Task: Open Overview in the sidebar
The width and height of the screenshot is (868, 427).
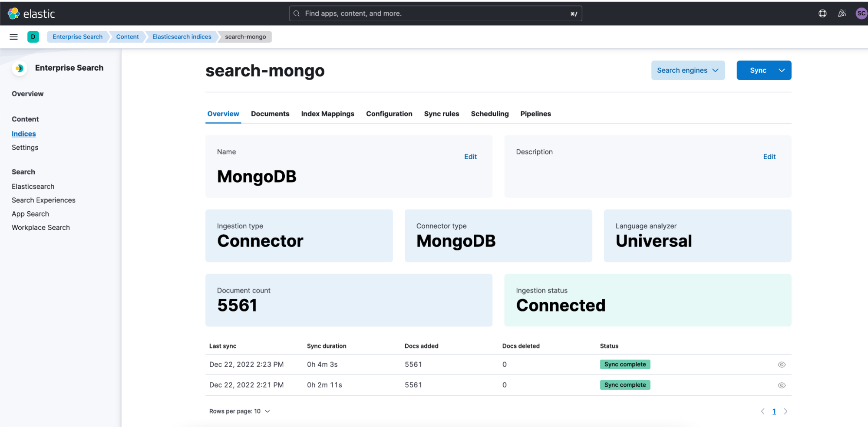Action: pyautogui.click(x=28, y=94)
